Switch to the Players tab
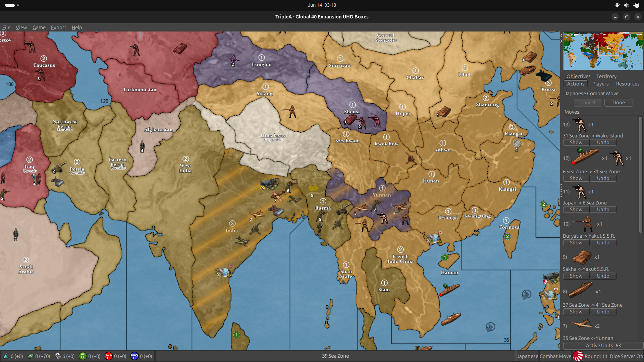644x362 pixels. click(x=600, y=84)
